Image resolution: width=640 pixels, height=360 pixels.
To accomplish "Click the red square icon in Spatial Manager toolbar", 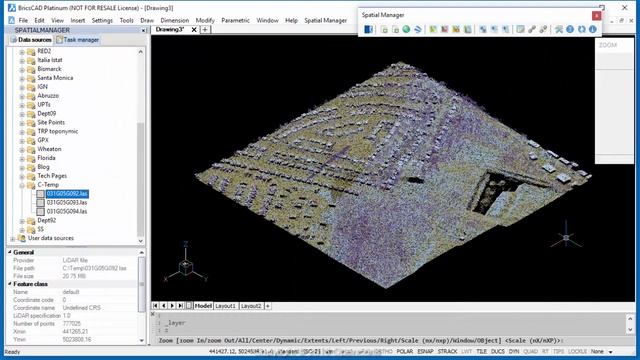I will (x=445, y=29).
